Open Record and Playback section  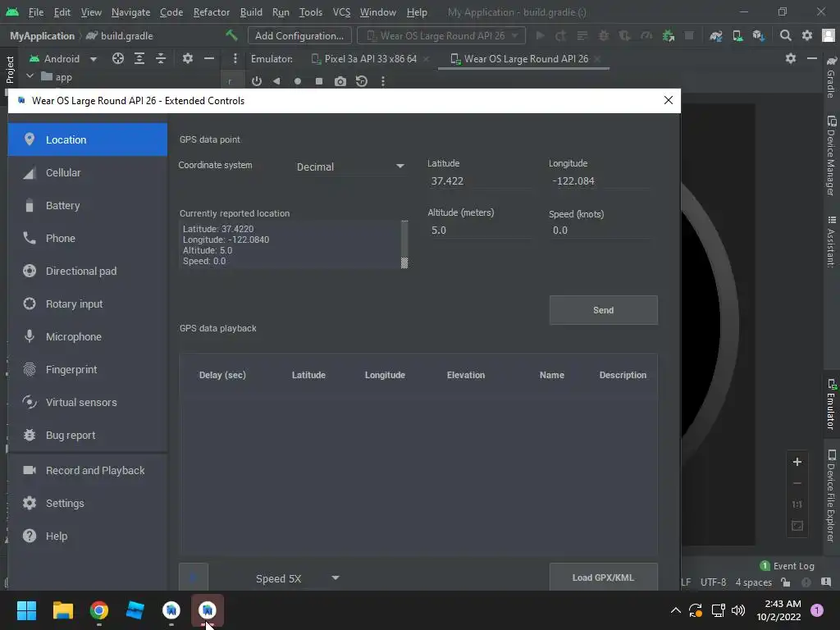pos(87,470)
